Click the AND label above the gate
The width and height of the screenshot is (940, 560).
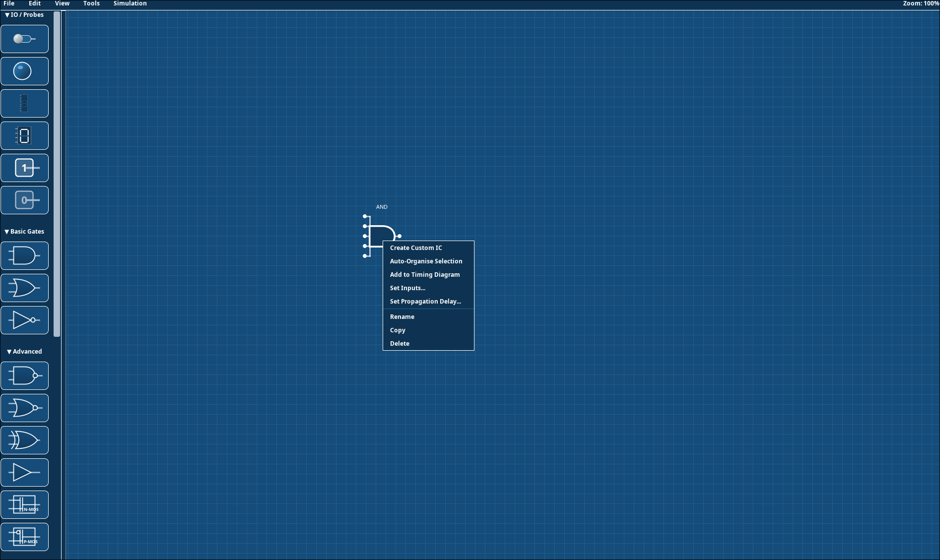[382, 207]
